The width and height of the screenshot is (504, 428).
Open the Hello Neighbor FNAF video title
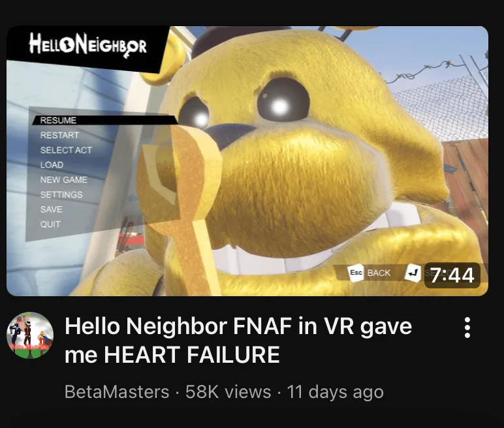tap(238, 341)
